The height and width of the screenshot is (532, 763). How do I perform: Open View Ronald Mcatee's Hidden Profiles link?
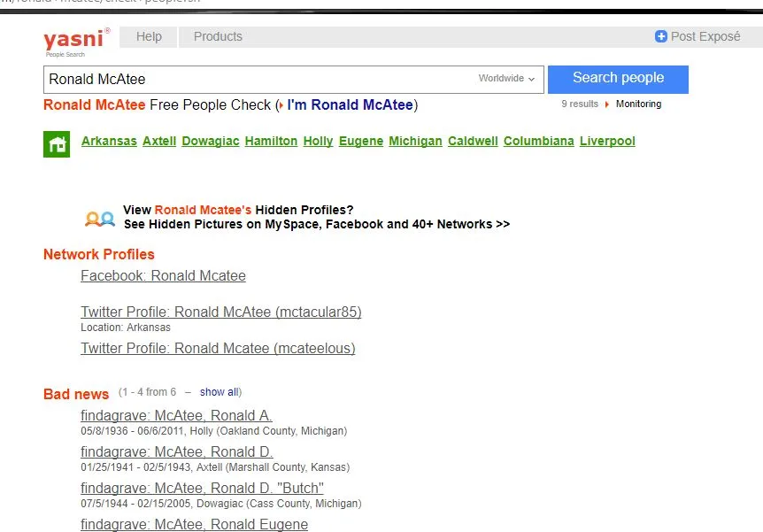(238, 210)
